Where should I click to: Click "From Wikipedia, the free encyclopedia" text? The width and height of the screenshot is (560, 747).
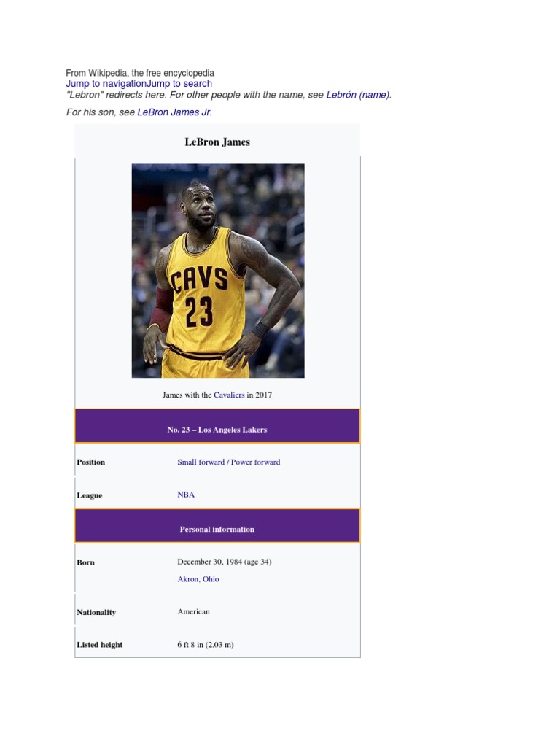tap(140, 73)
